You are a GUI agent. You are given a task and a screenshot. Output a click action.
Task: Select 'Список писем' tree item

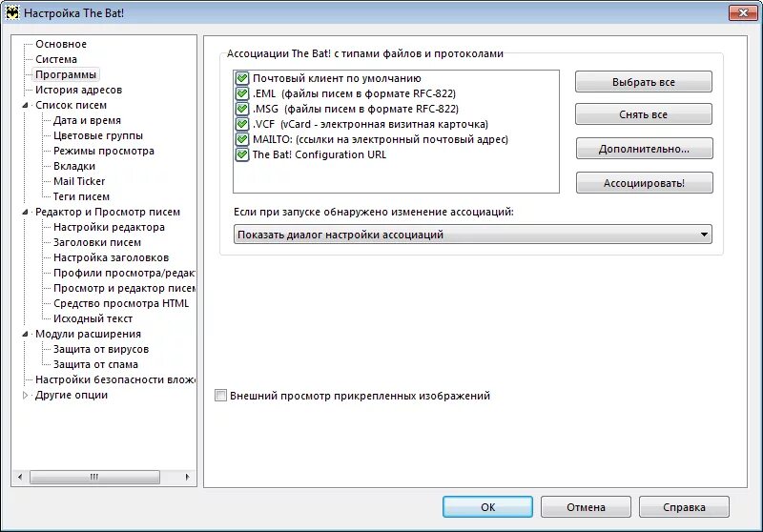71,105
